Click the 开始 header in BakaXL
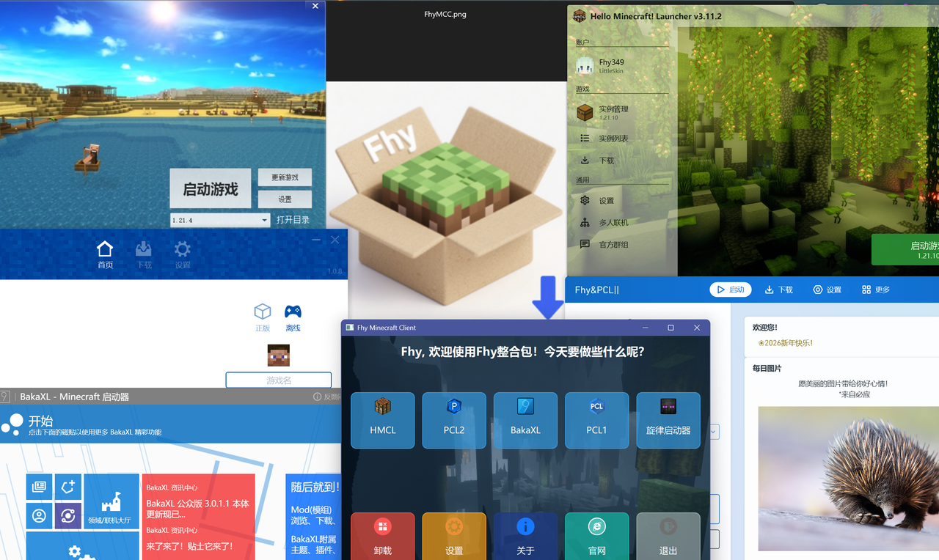 coord(40,421)
